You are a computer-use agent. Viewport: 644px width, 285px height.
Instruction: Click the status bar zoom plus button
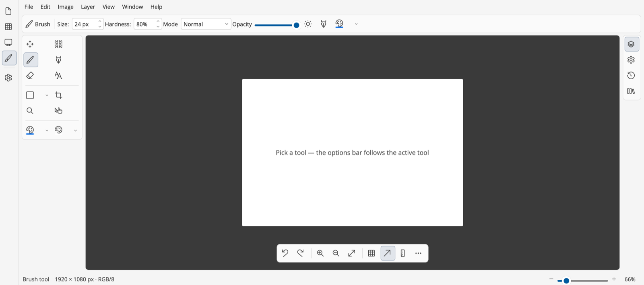coord(614,279)
